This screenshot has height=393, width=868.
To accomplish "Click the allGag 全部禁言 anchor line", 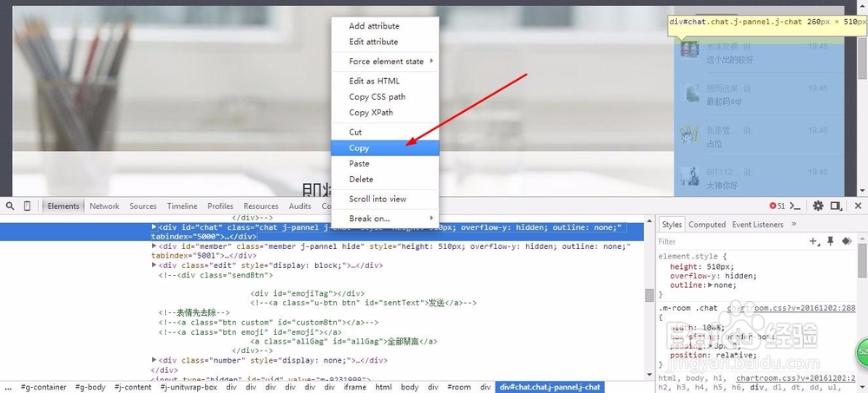I will (344, 341).
